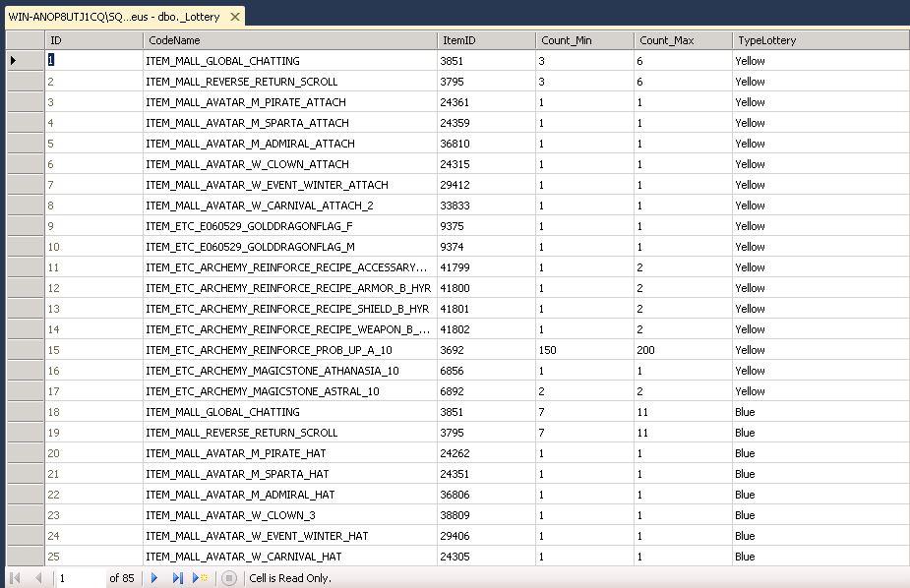The image size is (910, 588).
Task: Click Count_Min cell 150
Action: pyautogui.click(x=584, y=350)
